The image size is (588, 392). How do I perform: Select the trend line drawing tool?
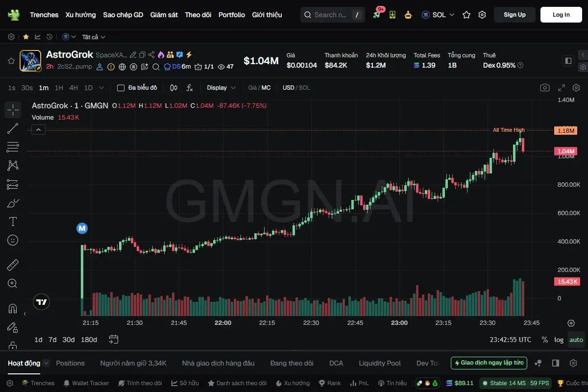[x=13, y=128]
